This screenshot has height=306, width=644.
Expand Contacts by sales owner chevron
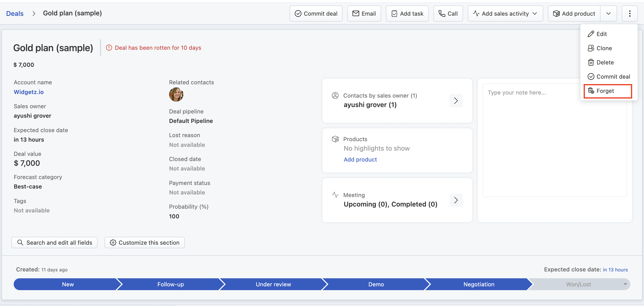click(456, 101)
